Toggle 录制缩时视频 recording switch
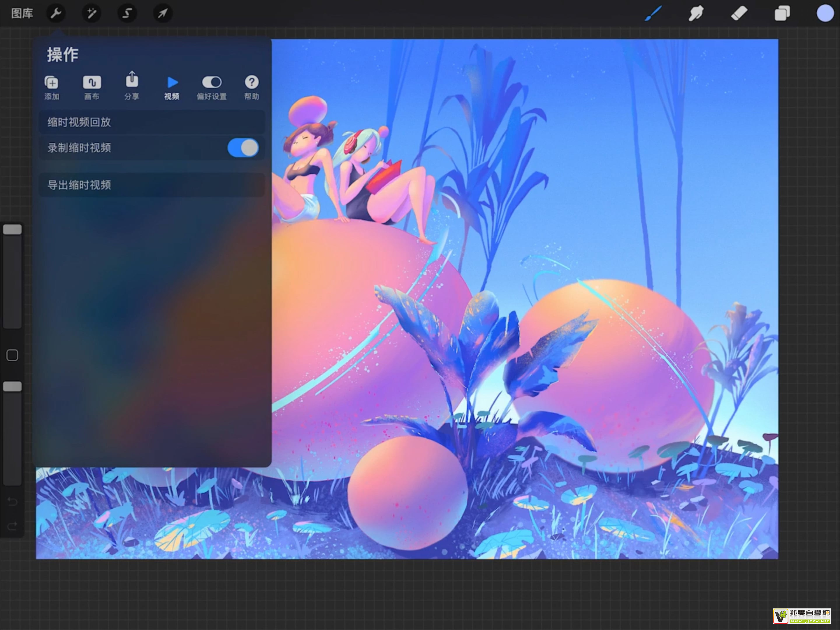840x630 pixels. click(243, 148)
